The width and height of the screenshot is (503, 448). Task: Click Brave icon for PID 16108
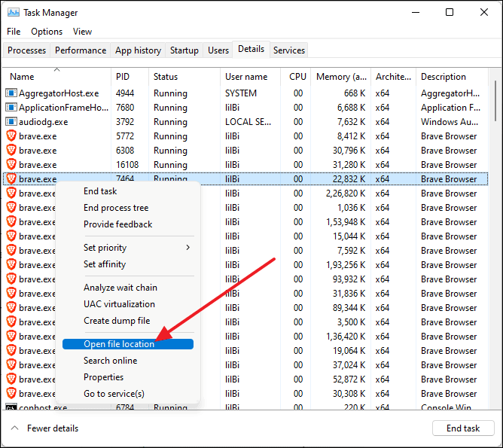coord(11,165)
